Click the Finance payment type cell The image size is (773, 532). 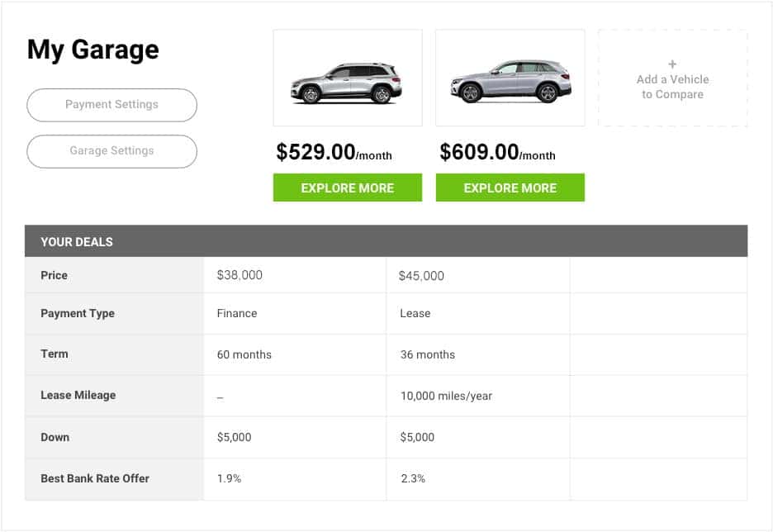pos(295,314)
